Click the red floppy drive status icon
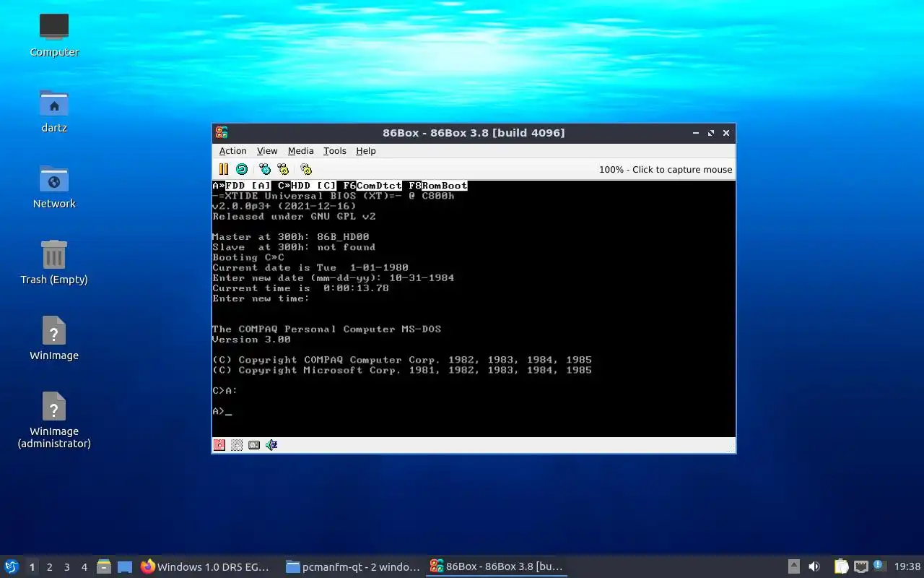Viewport: 924px width, 578px height. (219, 445)
